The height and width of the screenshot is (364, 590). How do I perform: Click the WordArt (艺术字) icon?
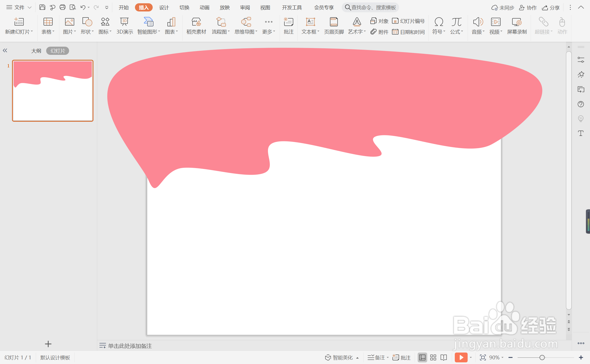click(357, 22)
